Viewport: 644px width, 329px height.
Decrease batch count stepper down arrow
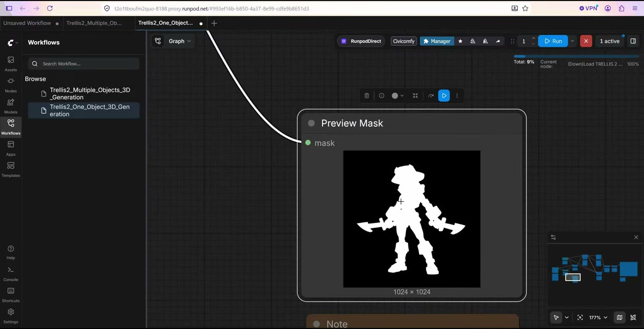pyautogui.click(x=533, y=44)
